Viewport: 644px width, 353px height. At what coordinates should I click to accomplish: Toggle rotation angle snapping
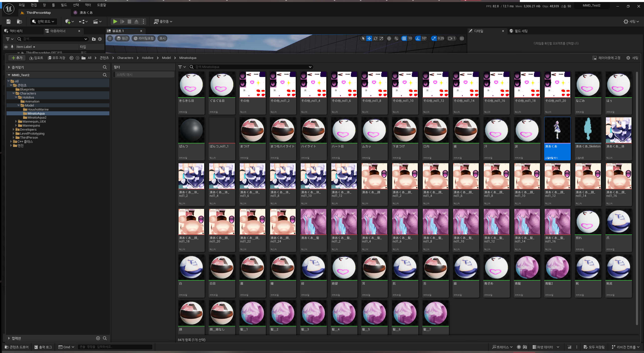[418, 38]
